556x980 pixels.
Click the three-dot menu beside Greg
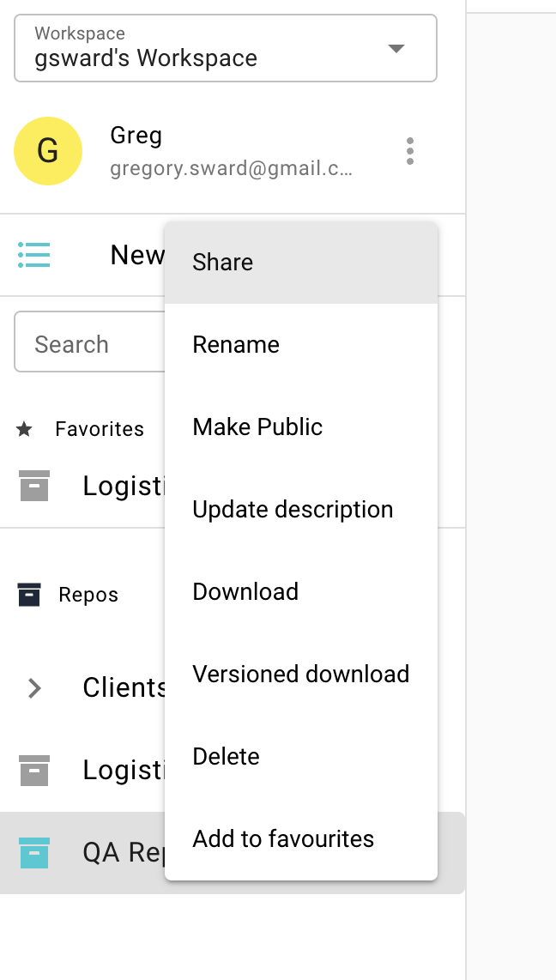coord(410,151)
